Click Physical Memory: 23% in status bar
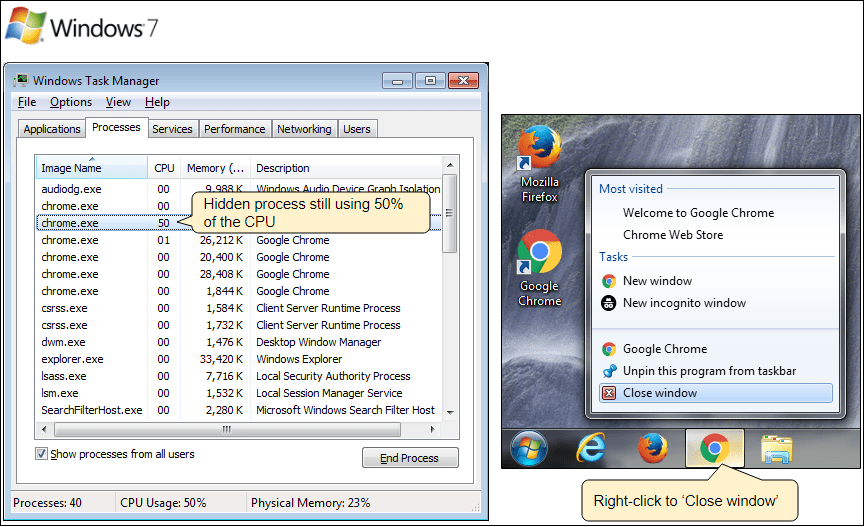Screen dimensions: 864x527 [311, 503]
